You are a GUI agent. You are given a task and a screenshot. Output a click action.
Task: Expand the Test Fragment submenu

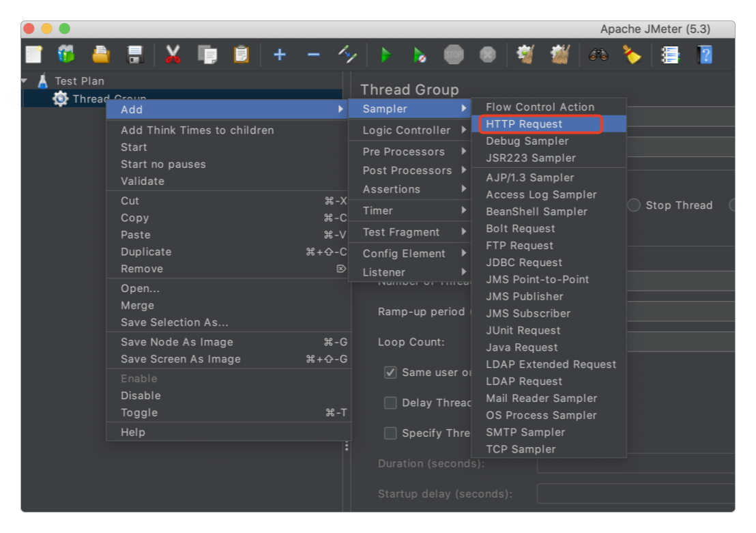click(x=410, y=232)
